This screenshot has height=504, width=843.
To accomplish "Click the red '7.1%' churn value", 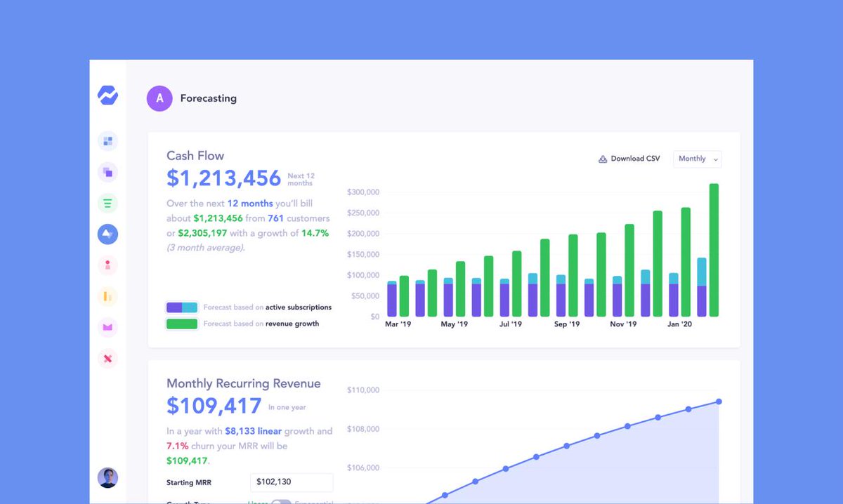I will click(x=177, y=446).
